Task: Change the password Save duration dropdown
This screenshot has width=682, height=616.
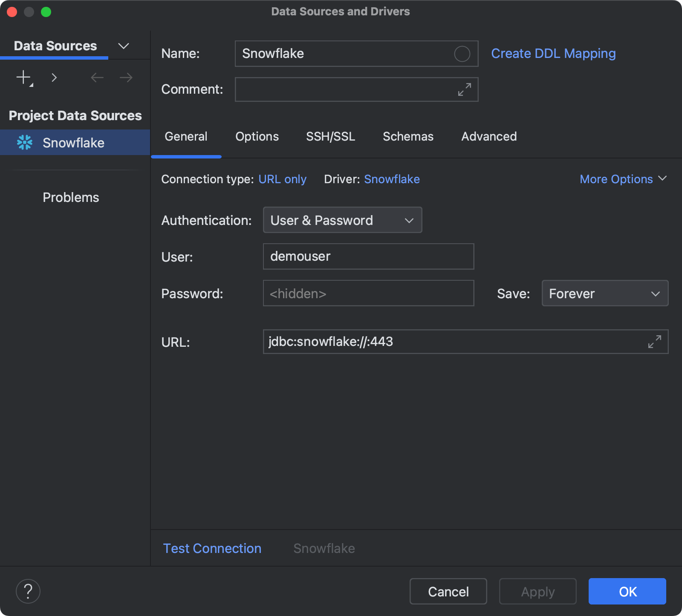Action: [604, 293]
